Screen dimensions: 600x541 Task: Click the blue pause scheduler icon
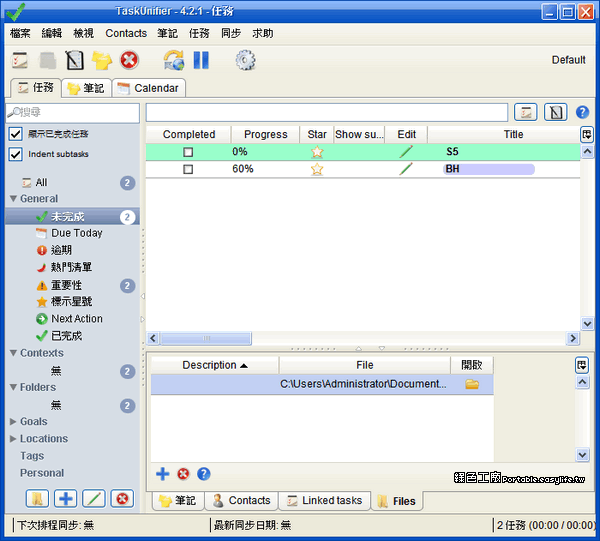pyautogui.click(x=201, y=60)
